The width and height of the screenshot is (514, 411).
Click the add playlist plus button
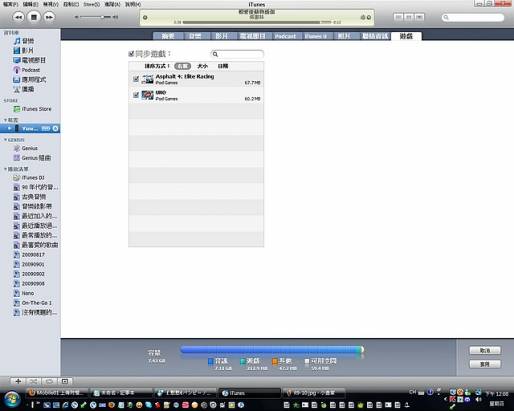18,381
